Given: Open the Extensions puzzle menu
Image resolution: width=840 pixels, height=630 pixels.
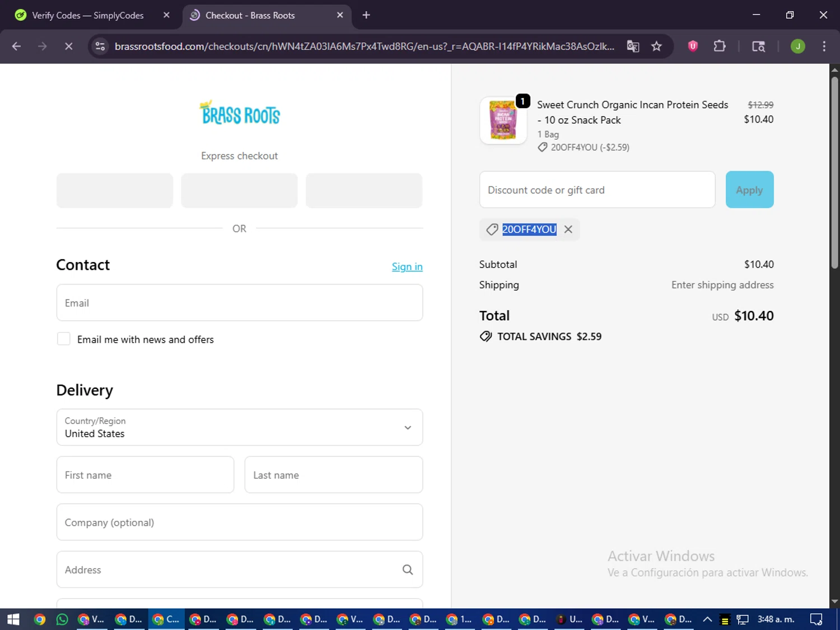Looking at the screenshot, I should coord(720,46).
